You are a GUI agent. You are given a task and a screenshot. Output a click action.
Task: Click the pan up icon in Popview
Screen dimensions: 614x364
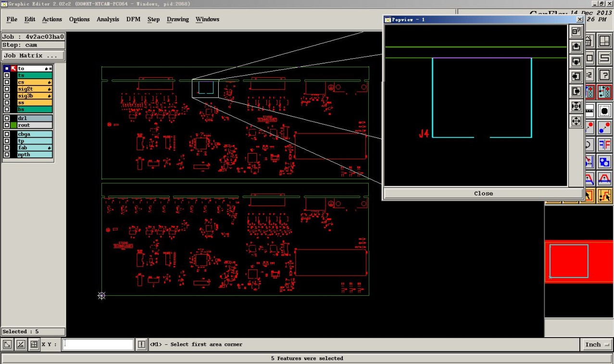576,47
